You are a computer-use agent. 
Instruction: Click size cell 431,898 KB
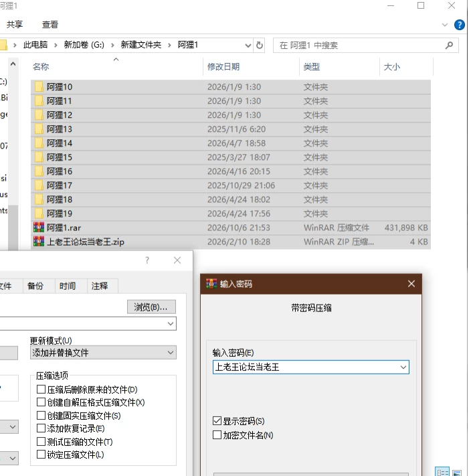[x=406, y=228]
